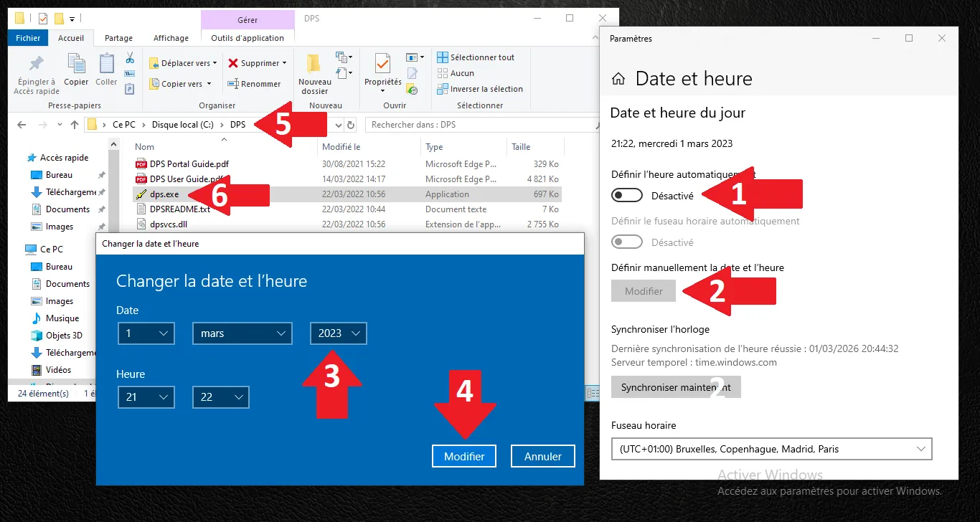Open the hour dropdown showing 21
This screenshot has height=522, width=980.
(146, 397)
